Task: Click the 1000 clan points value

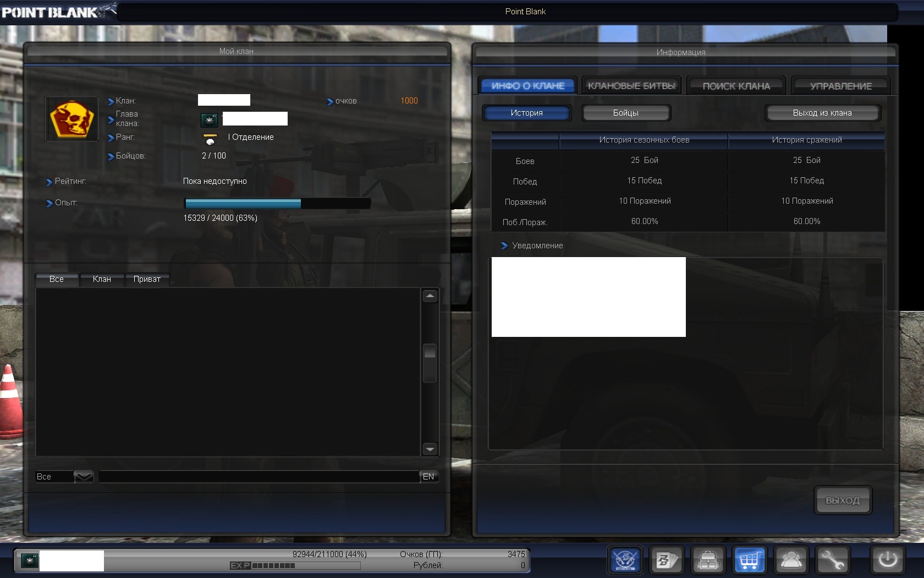Action: coord(409,101)
